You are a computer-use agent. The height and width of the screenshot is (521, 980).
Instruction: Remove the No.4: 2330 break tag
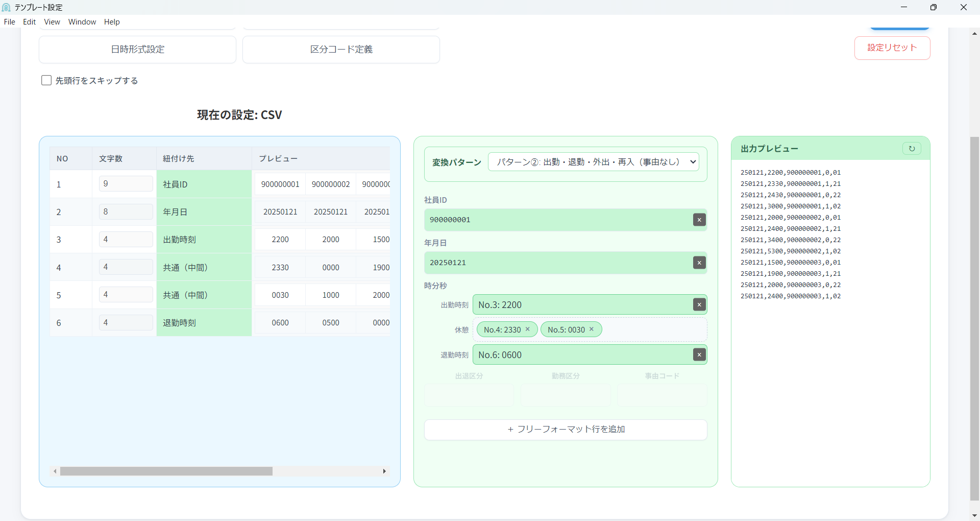[528, 329]
